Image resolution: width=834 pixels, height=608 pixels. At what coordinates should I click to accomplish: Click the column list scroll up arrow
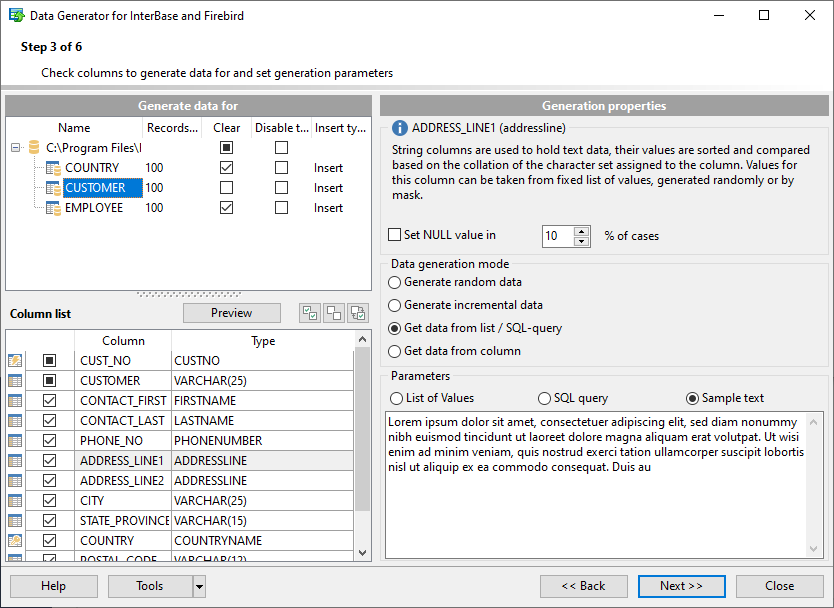pos(362,339)
